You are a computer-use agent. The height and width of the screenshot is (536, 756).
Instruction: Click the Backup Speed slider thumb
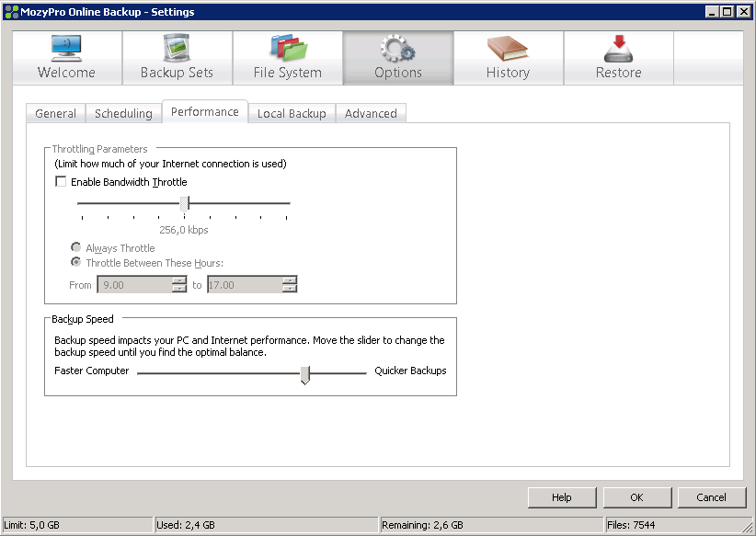pyautogui.click(x=304, y=374)
